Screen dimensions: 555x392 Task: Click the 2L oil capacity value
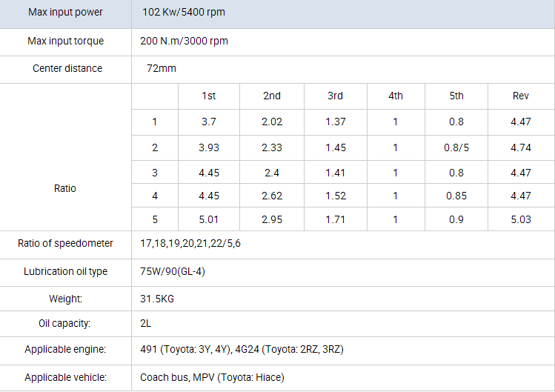coord(147,324)
